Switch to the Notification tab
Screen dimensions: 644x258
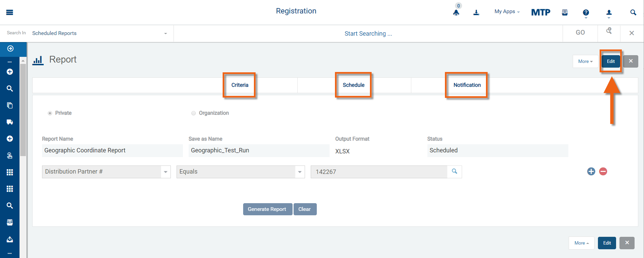[x=467, y=85]
